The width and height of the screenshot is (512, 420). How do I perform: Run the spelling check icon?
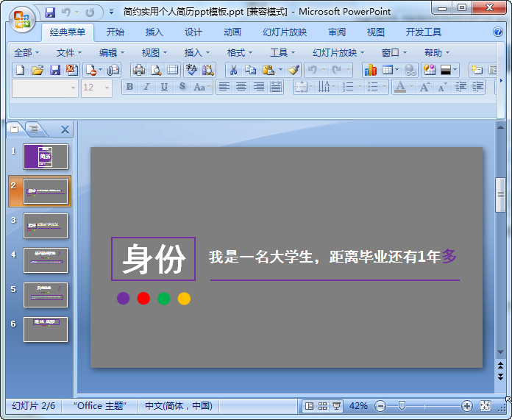coord(191,70)
